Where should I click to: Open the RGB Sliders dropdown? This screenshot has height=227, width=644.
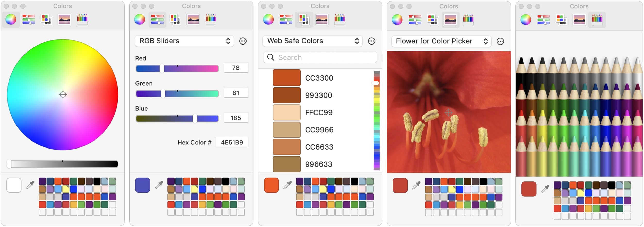pos(184,41)
